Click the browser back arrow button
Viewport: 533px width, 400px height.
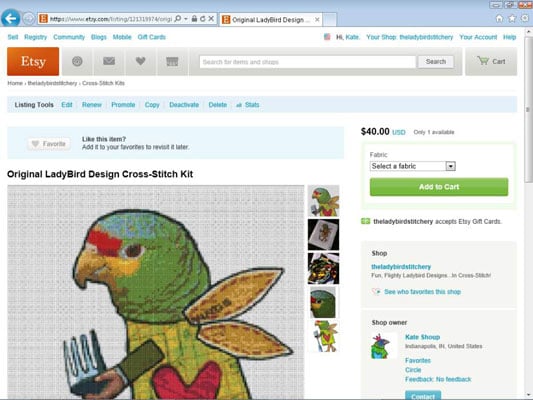click(x=11, y=18)
